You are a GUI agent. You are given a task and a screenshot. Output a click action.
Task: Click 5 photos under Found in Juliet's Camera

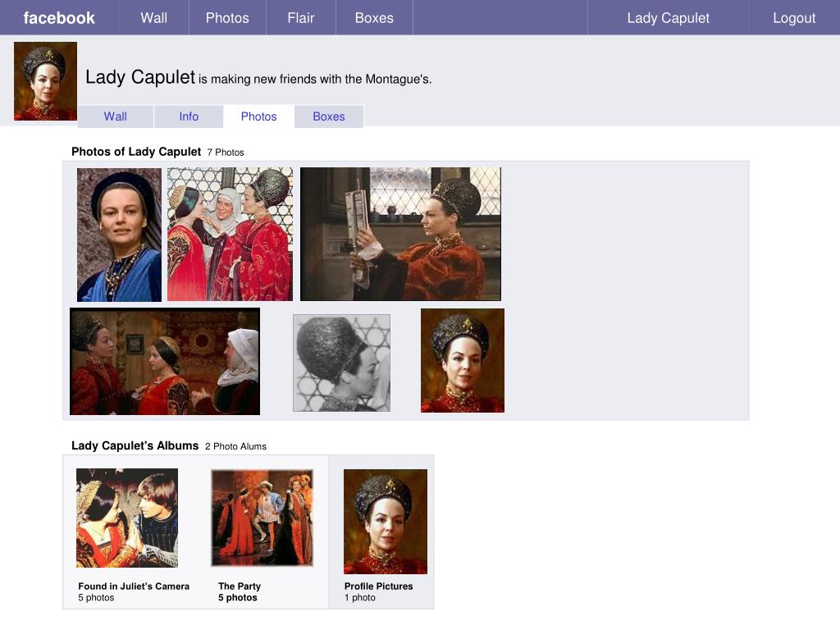tap(97, 597)
